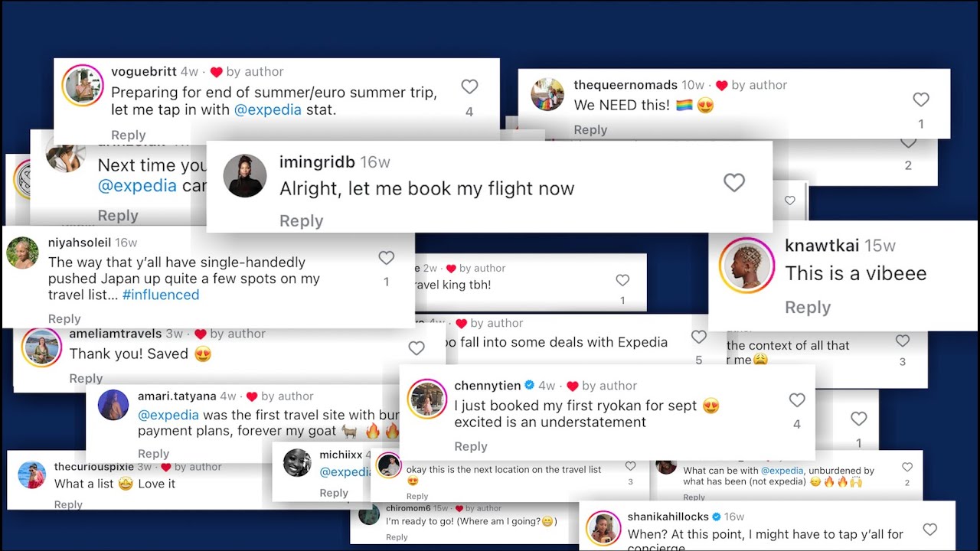Like voguebritt's comment with the heart
Screen dimensions: 980x551
pos(469,87)
